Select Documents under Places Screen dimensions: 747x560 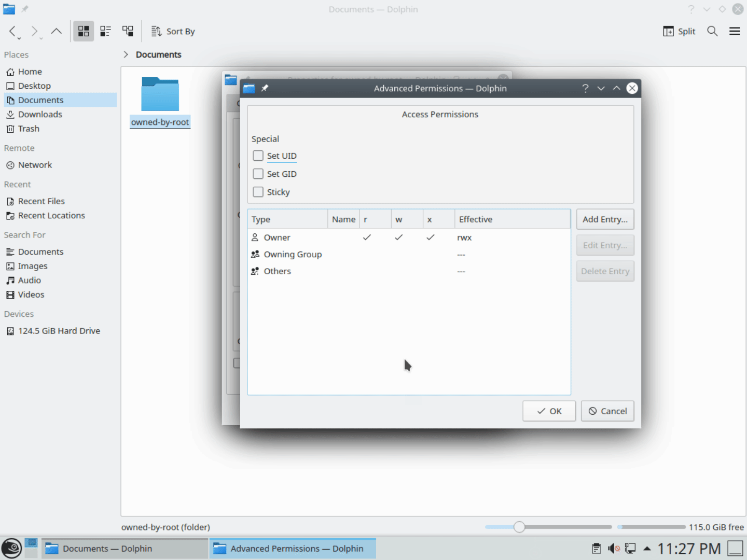click(x=60, y=100)
